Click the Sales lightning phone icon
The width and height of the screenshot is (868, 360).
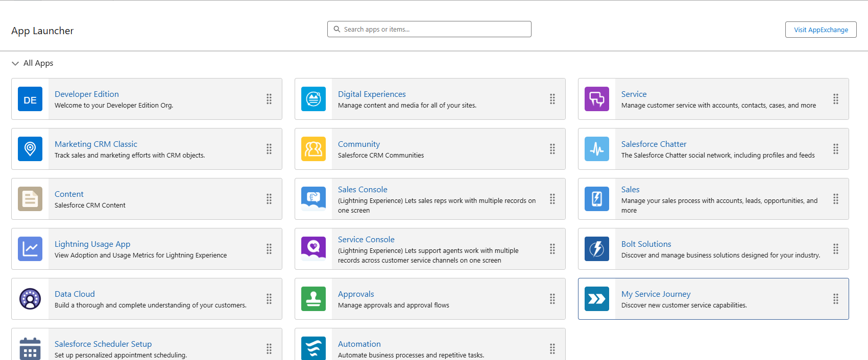[x=597, y=199]
